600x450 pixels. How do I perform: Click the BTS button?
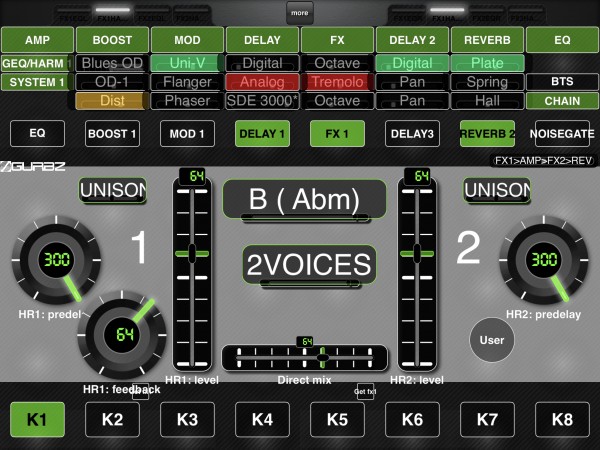(562, 82)
